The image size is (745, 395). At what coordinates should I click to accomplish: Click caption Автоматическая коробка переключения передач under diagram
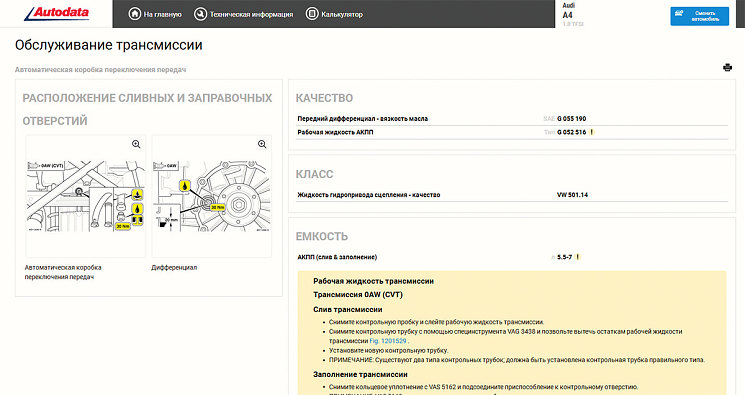pos(63,272)
